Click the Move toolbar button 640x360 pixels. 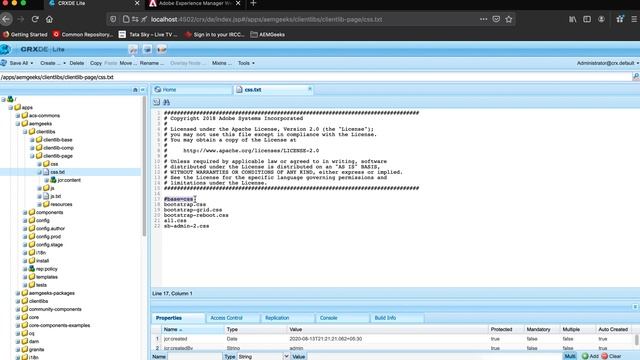click(128, 63)
